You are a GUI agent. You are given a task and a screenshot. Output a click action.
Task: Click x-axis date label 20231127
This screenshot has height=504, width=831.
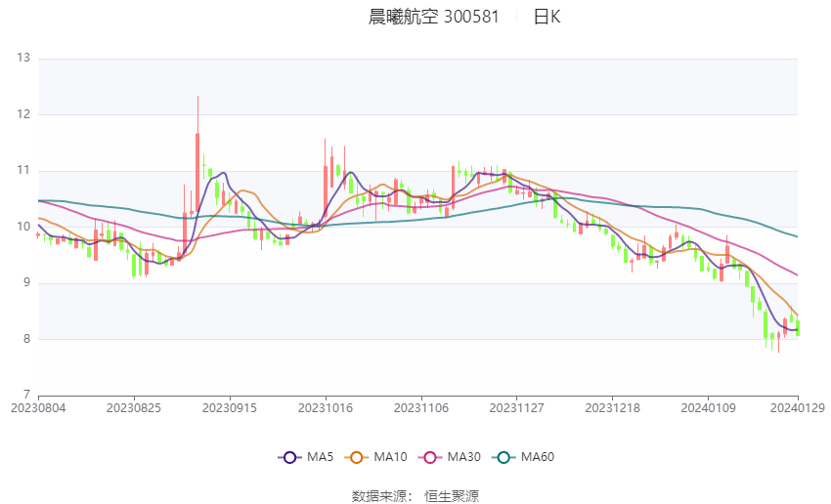(517, 408)
